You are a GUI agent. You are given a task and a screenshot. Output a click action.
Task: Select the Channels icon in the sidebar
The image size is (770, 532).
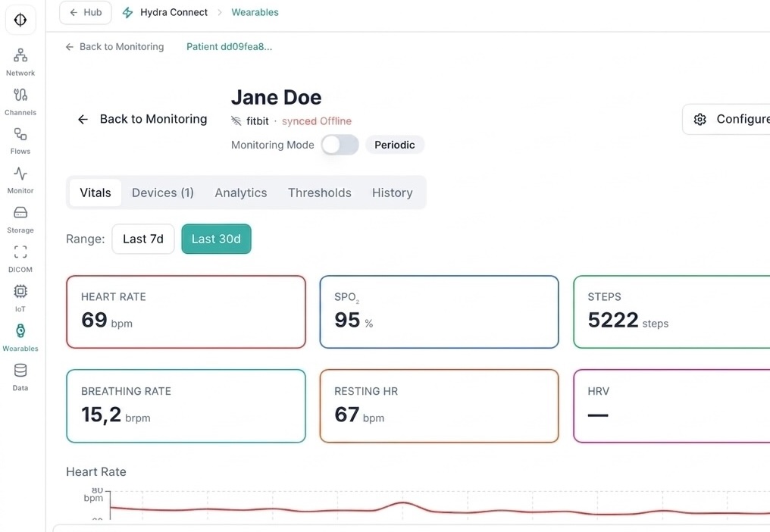pyautogui.click(x=20, y=96)
